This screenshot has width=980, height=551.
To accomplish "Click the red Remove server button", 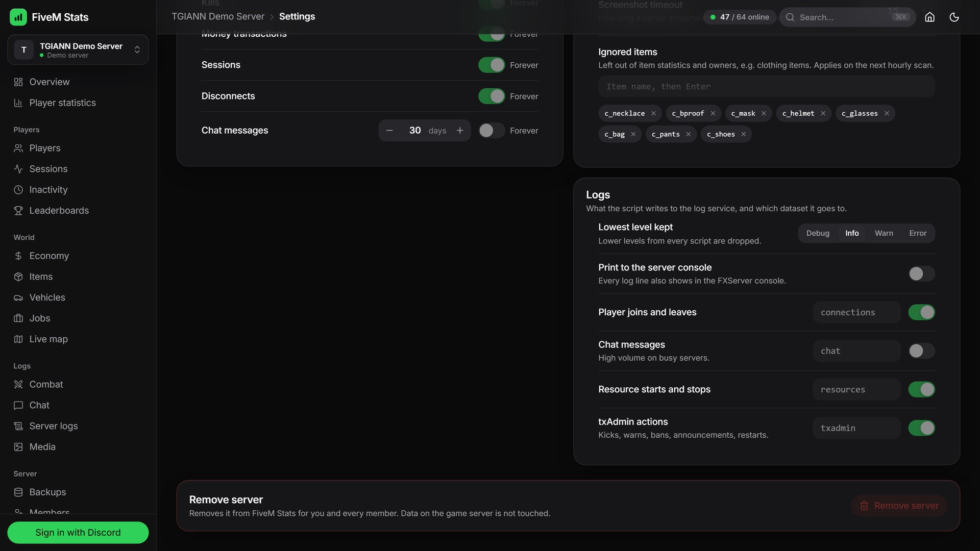I will point(899,506).
